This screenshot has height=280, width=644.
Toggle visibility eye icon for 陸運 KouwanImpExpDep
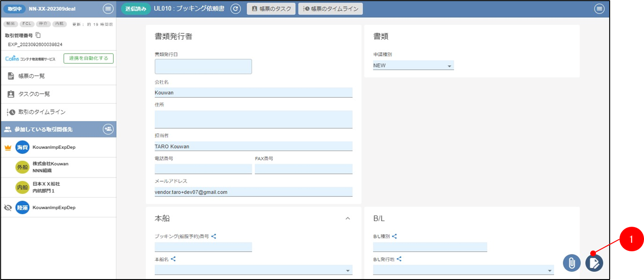[x=7, y=208]
